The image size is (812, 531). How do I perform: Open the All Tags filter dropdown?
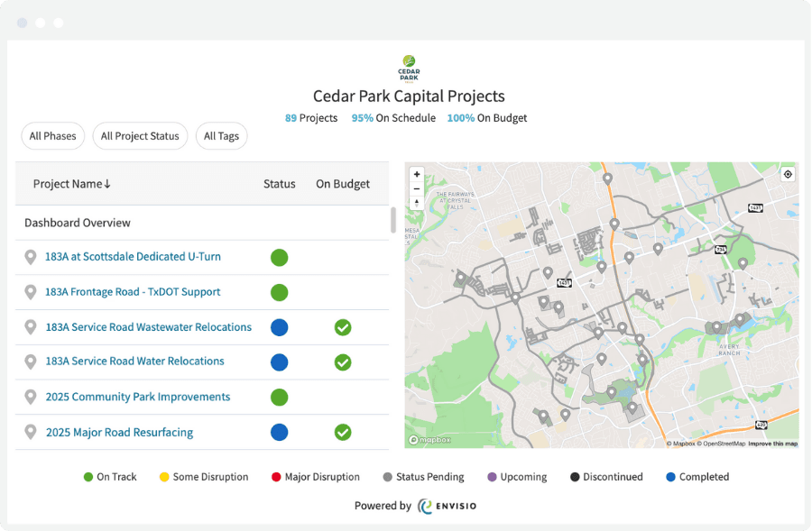pos(221,136)
